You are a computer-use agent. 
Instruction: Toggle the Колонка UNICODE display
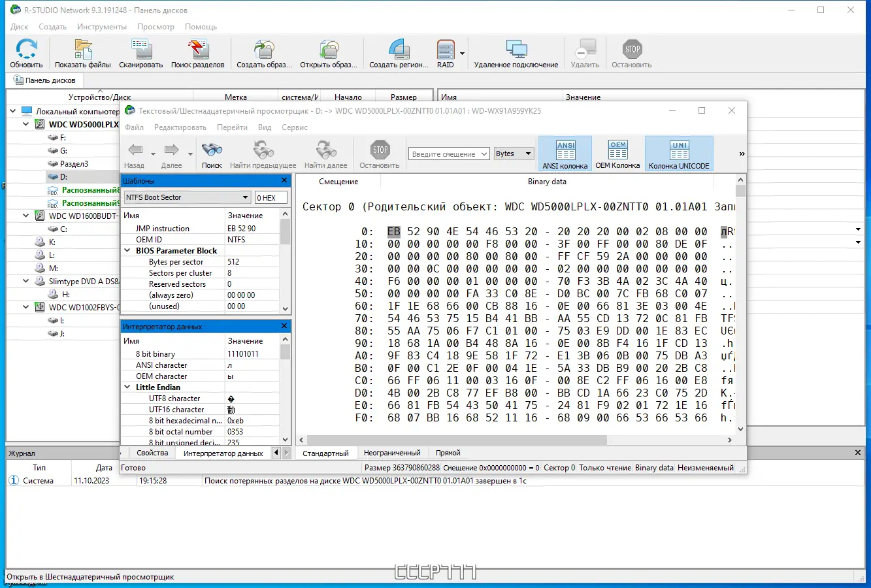click(x=679, y=154)
